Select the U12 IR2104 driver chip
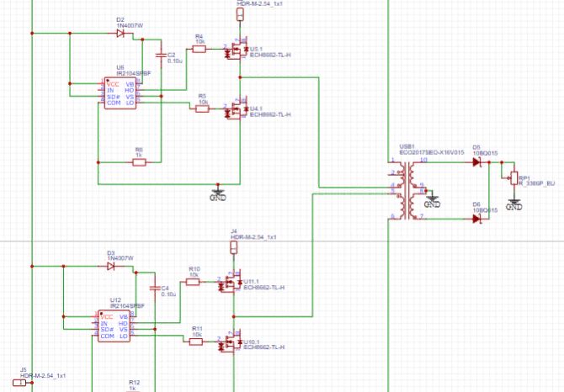Screen dimensions: 564x392 pyautogui.click(x=114, y=326)
